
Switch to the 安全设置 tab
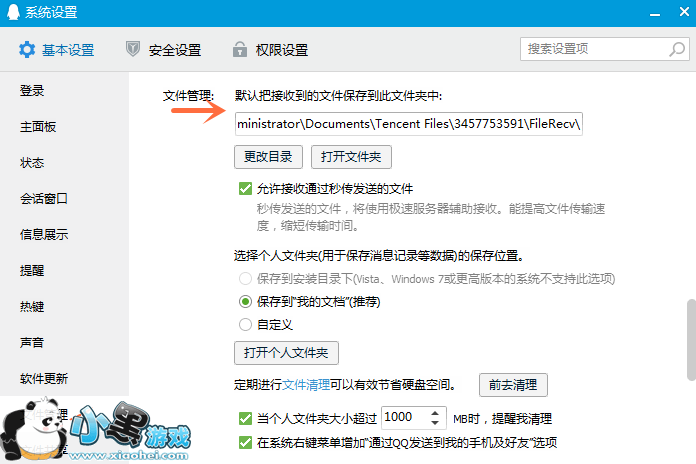(163, 50)
